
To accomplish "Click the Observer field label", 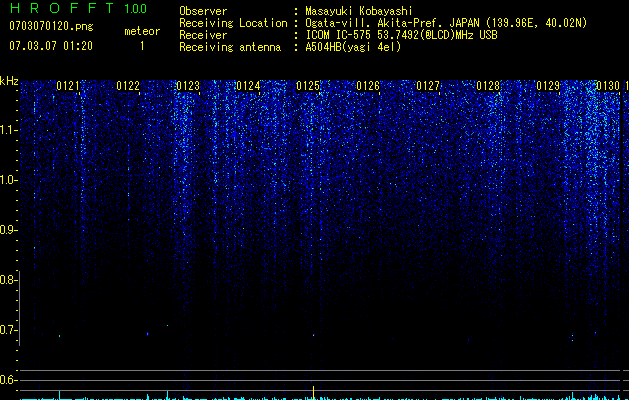I will pyautogui.click(x=203, y=11).
